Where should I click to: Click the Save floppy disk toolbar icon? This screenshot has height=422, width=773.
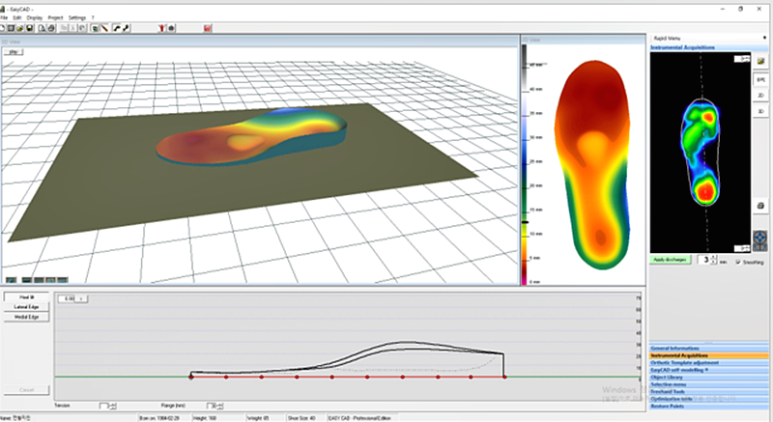(x=29, y=28)
